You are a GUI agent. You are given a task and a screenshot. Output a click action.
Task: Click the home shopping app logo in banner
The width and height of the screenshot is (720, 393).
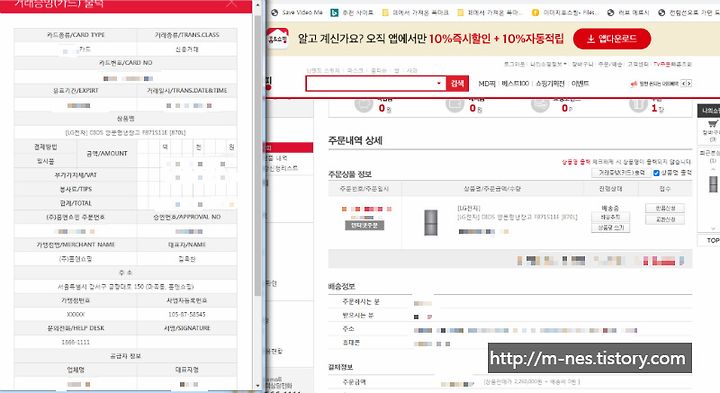[278, 39]
